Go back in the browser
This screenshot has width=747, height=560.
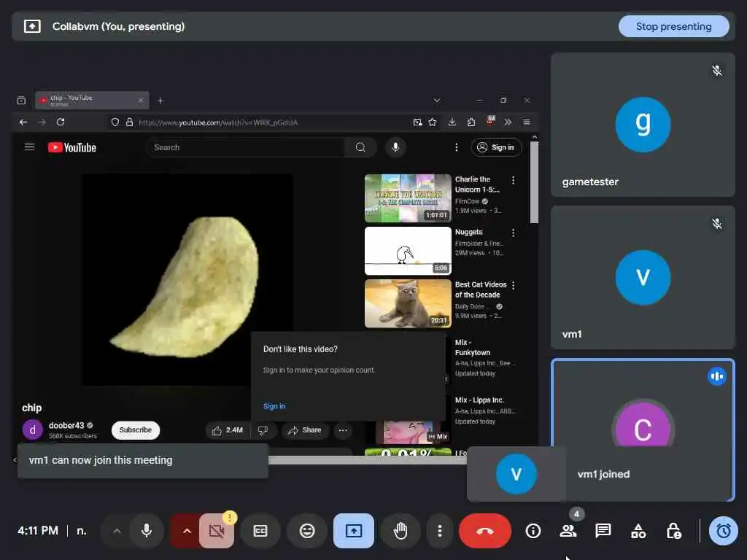[x=23, y=122]
